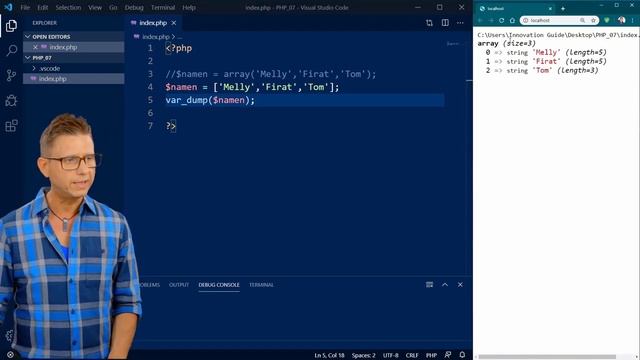This screenshot has height=360, width=640.
Task: Open the Terminal menu
Action: click(163, 7)
